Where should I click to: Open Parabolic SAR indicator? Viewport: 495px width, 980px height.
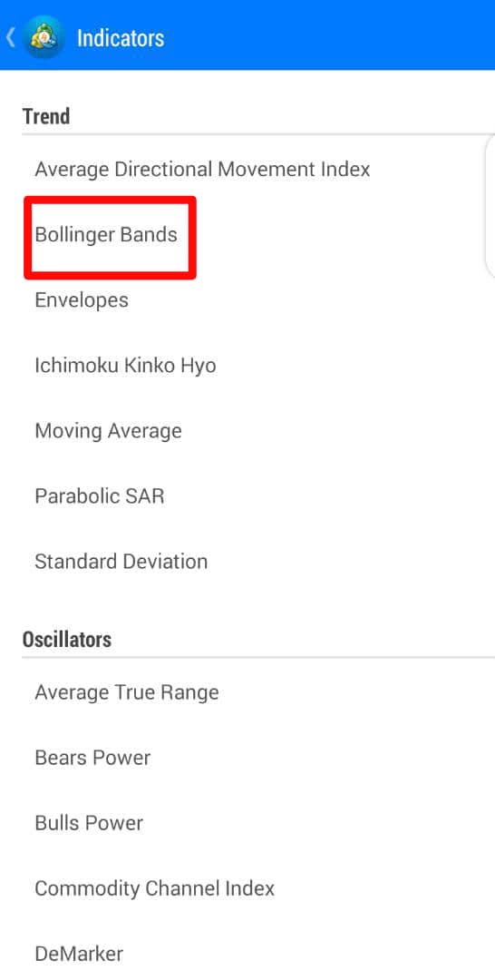[247, 496]
